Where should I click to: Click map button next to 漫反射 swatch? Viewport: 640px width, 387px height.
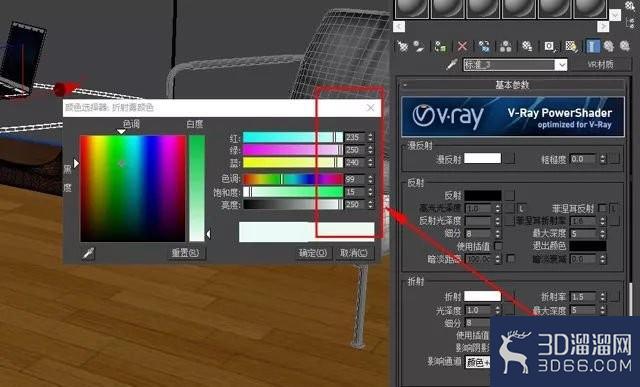tap(509, 158)
